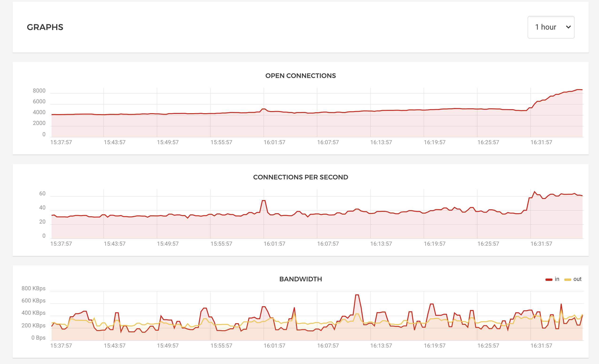
Task: Click the 'in' legend label
Action: (x=557, y=279)
